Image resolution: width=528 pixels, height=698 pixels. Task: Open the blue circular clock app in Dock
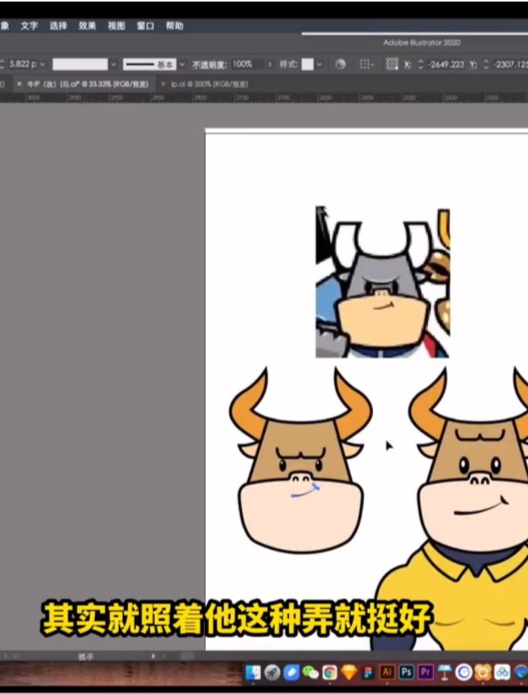463,672
